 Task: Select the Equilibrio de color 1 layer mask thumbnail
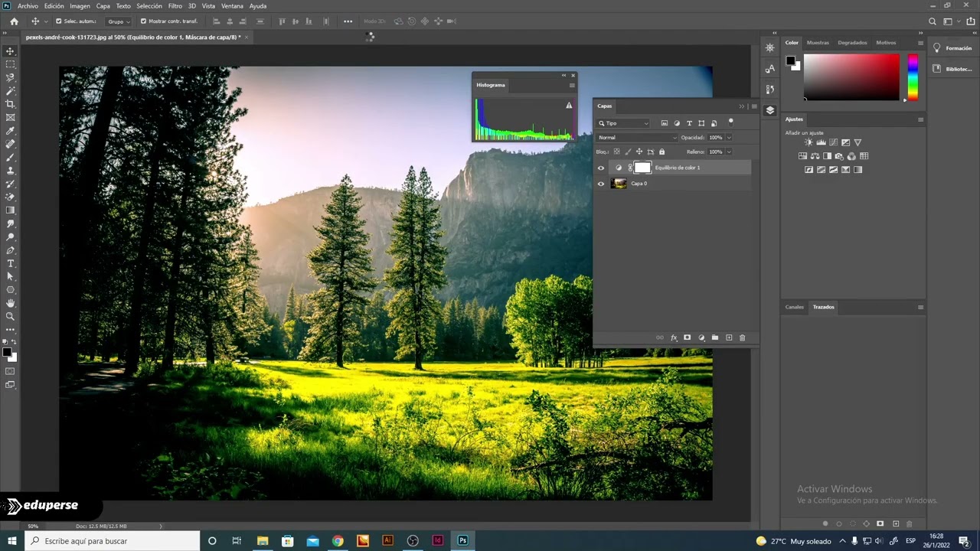(x=642, y=168)
